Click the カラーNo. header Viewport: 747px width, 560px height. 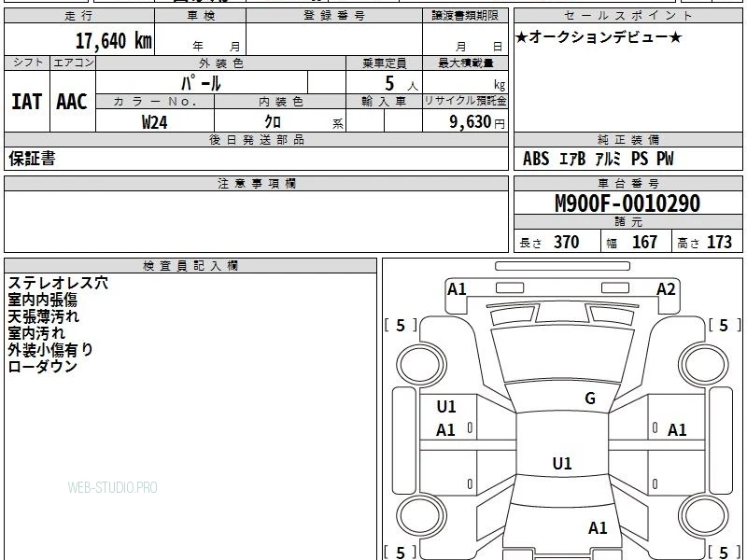tap(155, 102)
